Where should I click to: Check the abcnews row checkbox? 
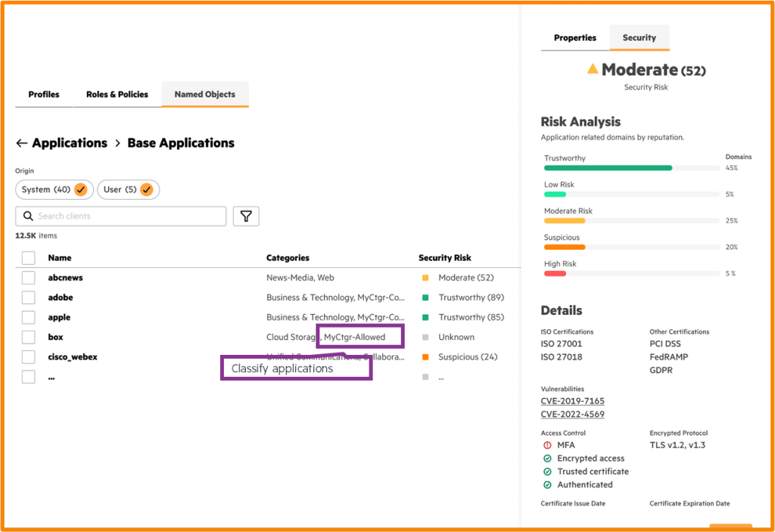pyautogui.click(x=28, y=278)
